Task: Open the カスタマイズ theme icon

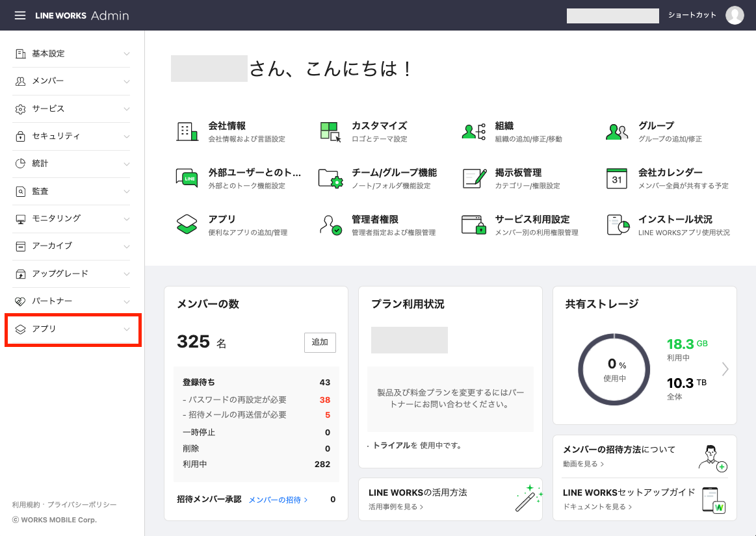Action: (x=331, y=131)
